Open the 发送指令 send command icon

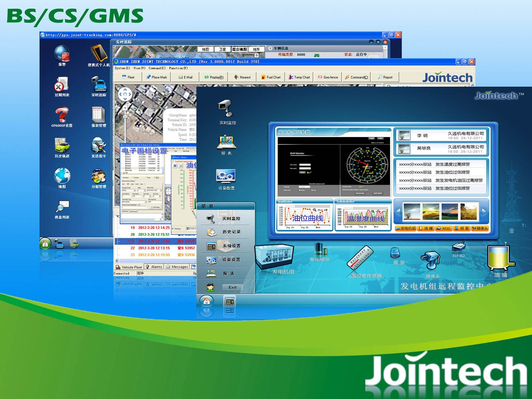coord(99,148)
